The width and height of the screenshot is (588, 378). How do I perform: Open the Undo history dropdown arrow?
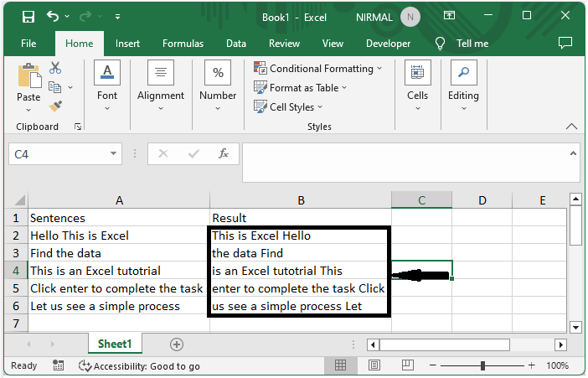pos(67,17)
